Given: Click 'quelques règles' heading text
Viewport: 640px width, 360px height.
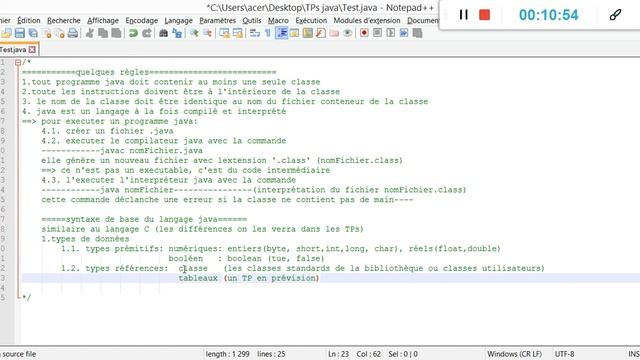Looking at the screenshot, I should click(x=112, y=72).
